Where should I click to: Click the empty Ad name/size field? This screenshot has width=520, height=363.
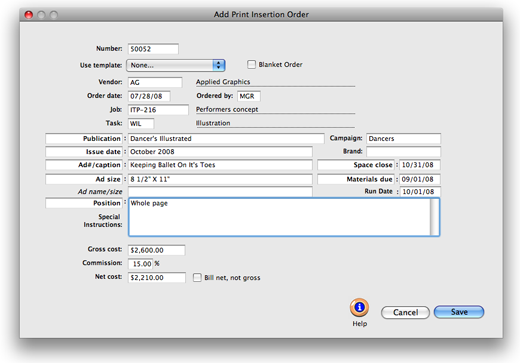pos(220,192)
